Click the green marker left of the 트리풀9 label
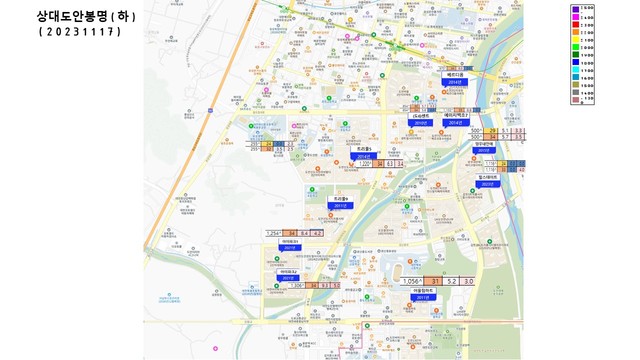This screenshot has width=640, height=360. coord(312,189)
